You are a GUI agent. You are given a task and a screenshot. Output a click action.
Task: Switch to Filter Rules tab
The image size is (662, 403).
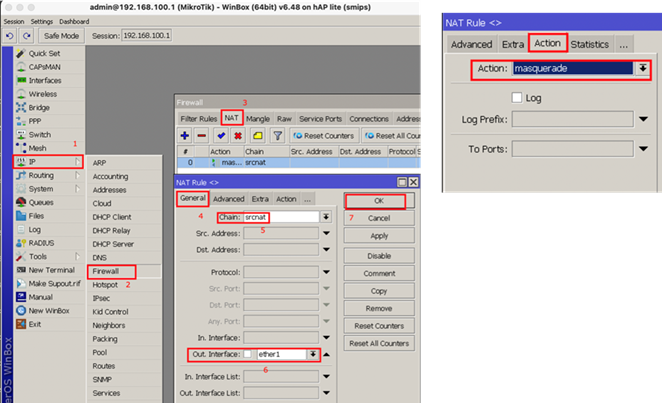tap(198, 119)
